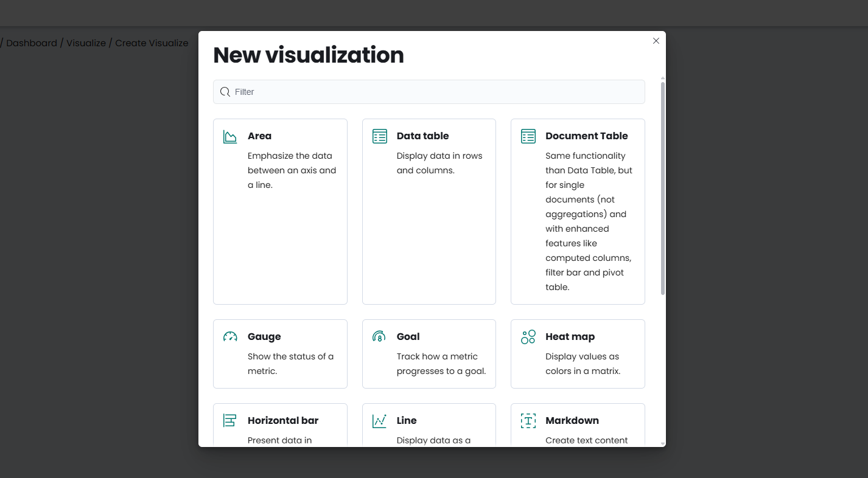Pick the Goal visualization title
Screen dimensions: 868x478
(x=408, y=337)
